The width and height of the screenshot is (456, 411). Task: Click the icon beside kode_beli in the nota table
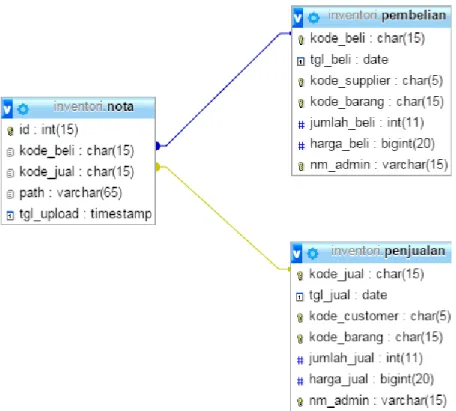point(10,152)
